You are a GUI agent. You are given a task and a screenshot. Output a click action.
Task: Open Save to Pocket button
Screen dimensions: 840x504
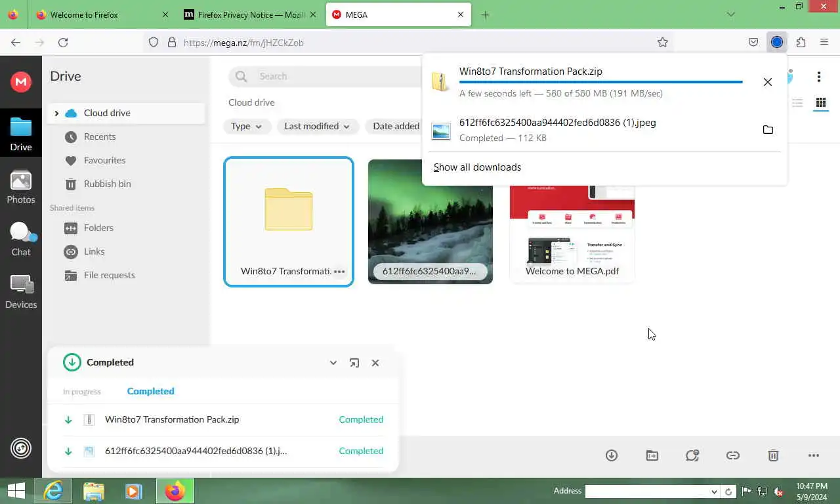[753, 43]
